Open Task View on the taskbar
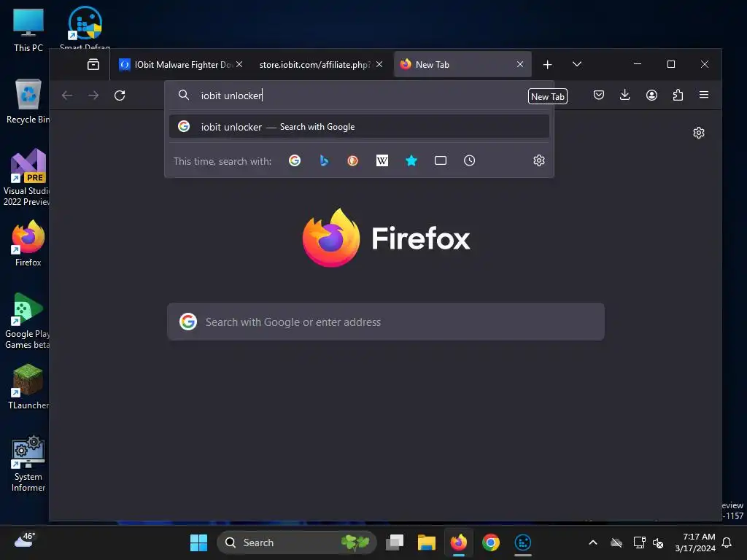 coord(395,542)
